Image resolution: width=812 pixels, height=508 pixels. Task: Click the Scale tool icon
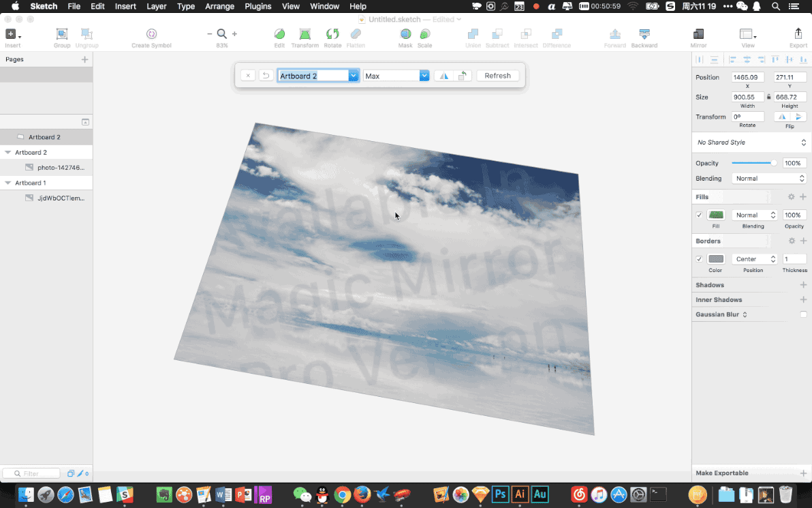tap(424, 34)
